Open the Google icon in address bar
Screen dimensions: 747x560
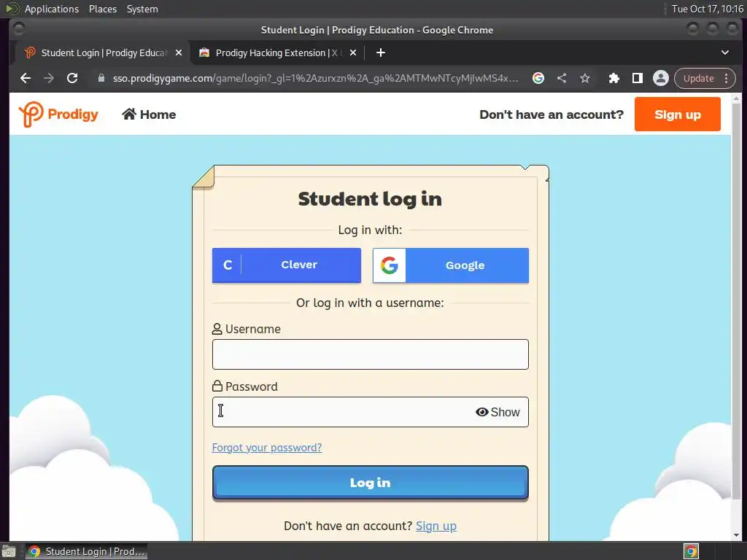point(538,78)
